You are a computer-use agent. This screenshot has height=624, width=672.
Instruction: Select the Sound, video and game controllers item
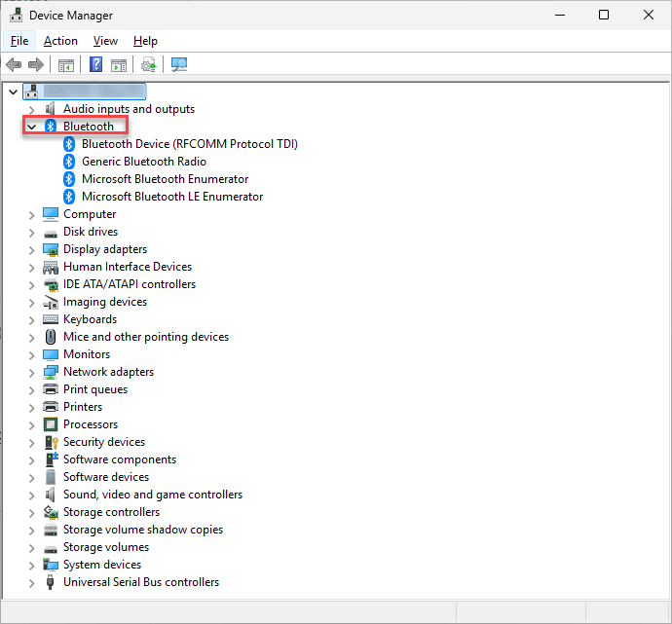pyautogui.click(x=153, y=495)
